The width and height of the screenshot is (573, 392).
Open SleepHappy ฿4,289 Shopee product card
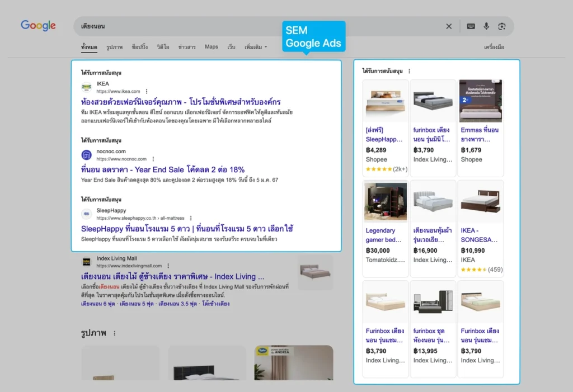click(385, 128)
